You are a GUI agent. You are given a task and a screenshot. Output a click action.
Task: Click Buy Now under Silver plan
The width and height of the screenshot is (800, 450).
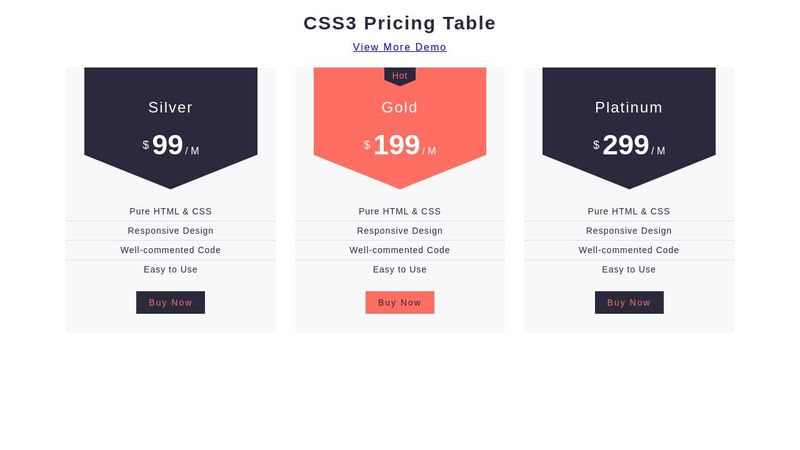point(170,303)
